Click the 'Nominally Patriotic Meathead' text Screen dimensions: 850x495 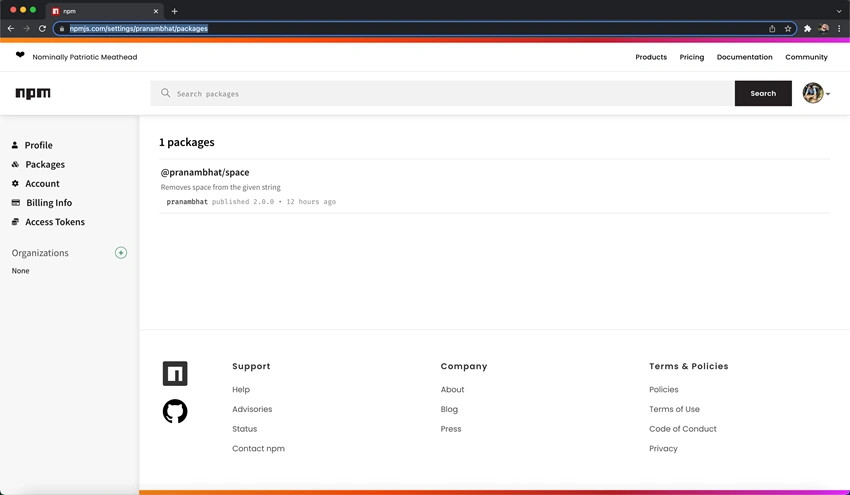(x=85, y=57)
